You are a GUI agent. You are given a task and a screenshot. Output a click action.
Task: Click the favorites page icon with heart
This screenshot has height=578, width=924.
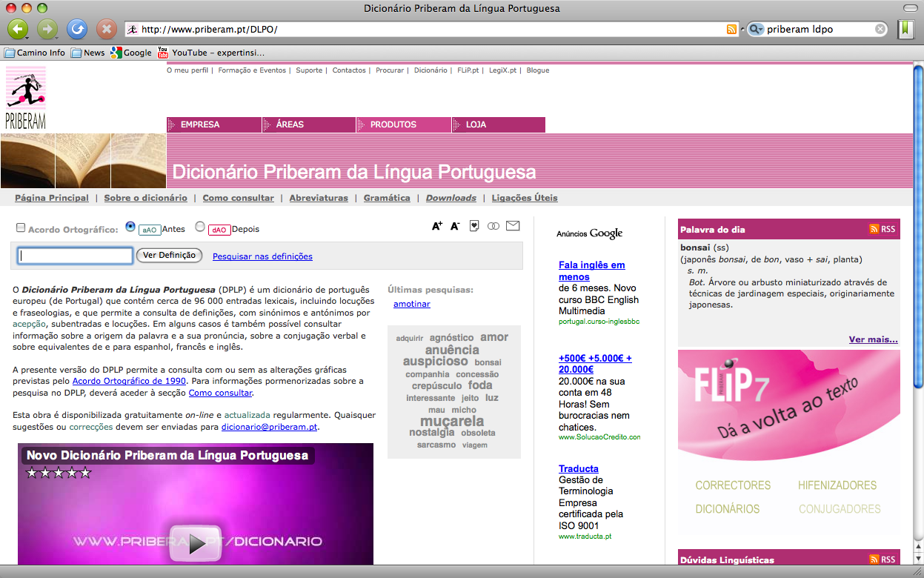tap(474, 226)
